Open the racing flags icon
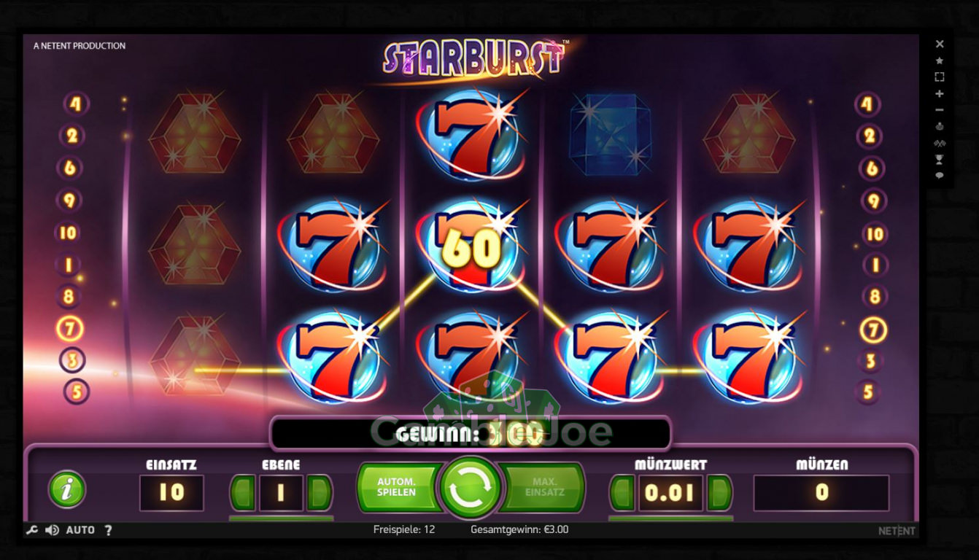This screenshot has height=560, width=979. [x=940, y=143]
